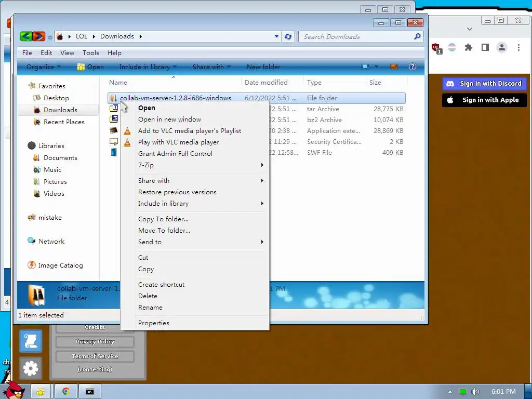Change view using the views icon
This screenshot has height=399, width=532.
click(x=365, y=66)
